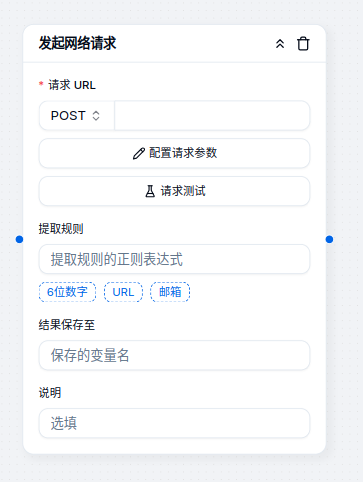Click the 请求测试 button
This screenshot has width=363, height=482.
coord(174,191)
